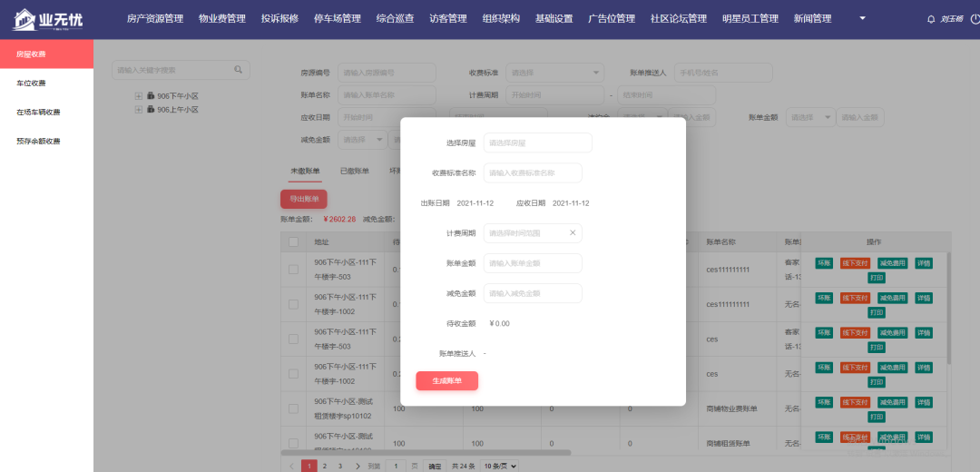
Task: Open the notification bell
Action: coord(931,19)
